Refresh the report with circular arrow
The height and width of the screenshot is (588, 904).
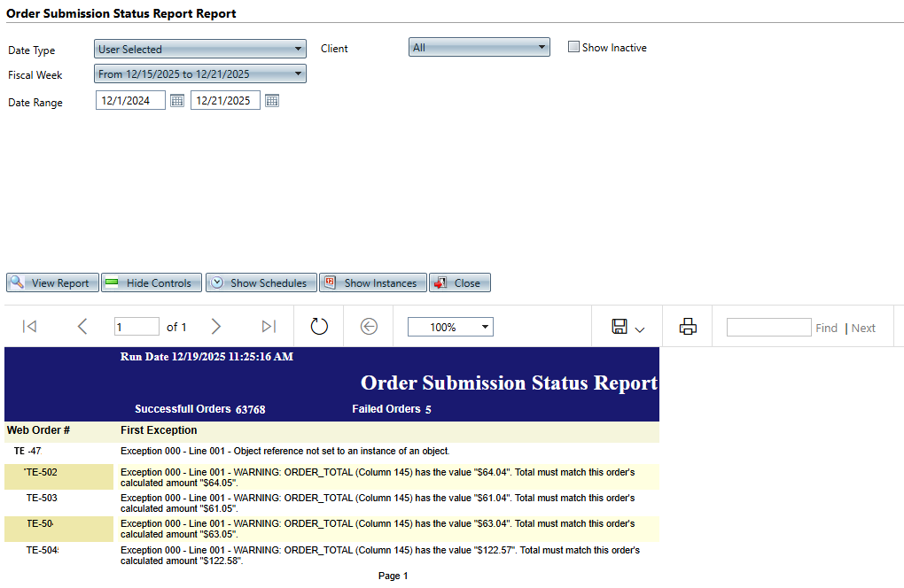(319, 327)
